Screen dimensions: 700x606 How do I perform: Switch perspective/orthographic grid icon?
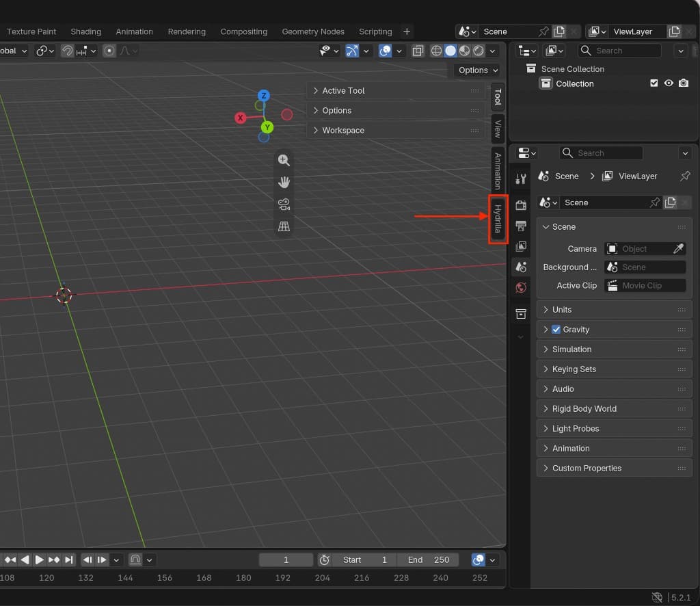click(284, 226)
